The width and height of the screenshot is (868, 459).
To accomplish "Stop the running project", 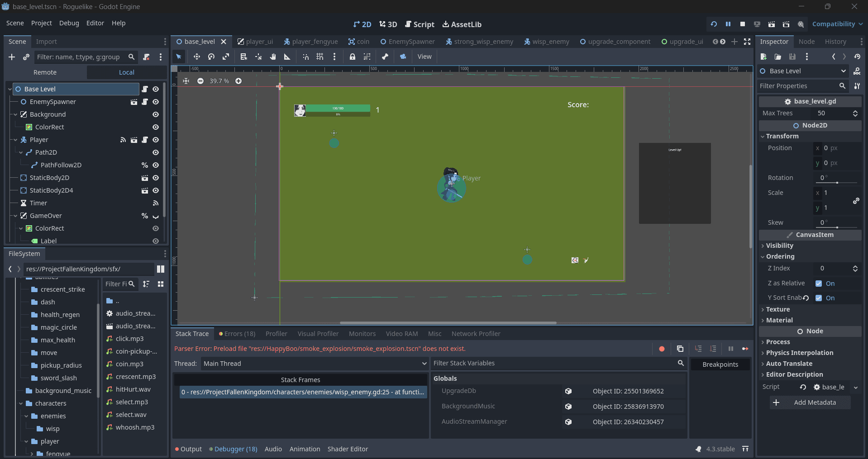I will [x=742, y=24].
